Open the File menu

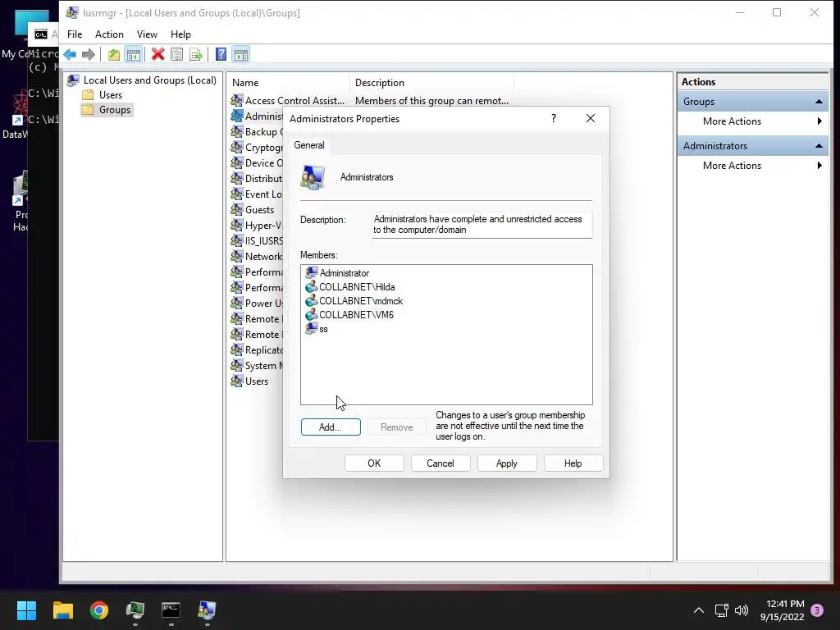[x=75, y=34]
